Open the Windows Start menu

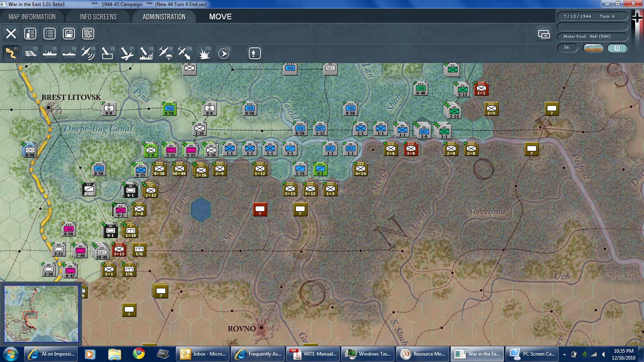11,354
